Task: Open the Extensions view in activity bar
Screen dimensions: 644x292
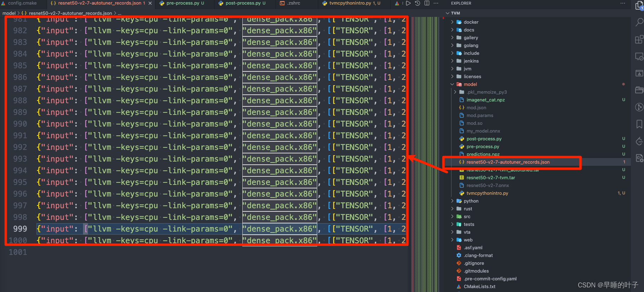Action: click(x=639, y=39)
